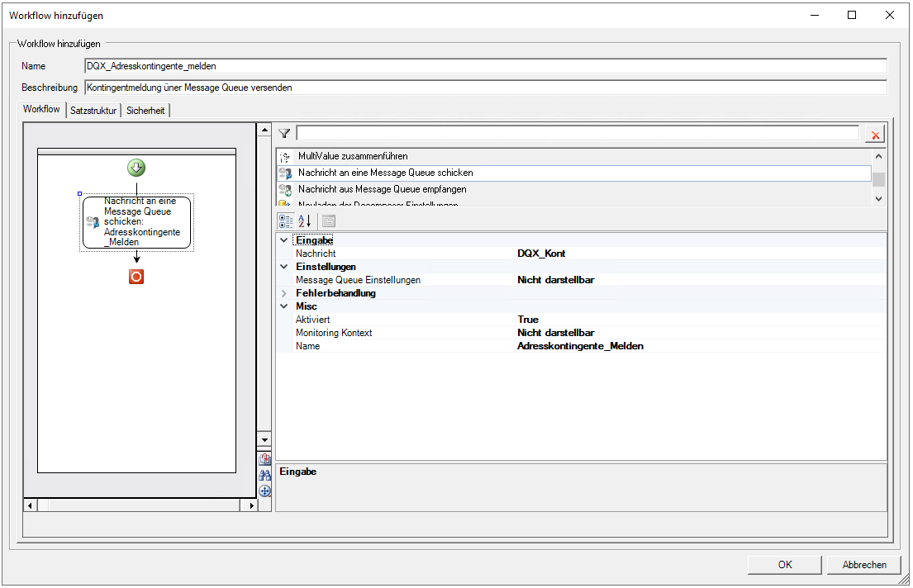Viewport: 913px width, 588px height.
Task: Select the Monitoring Kontext property
Action: (581, 333)
